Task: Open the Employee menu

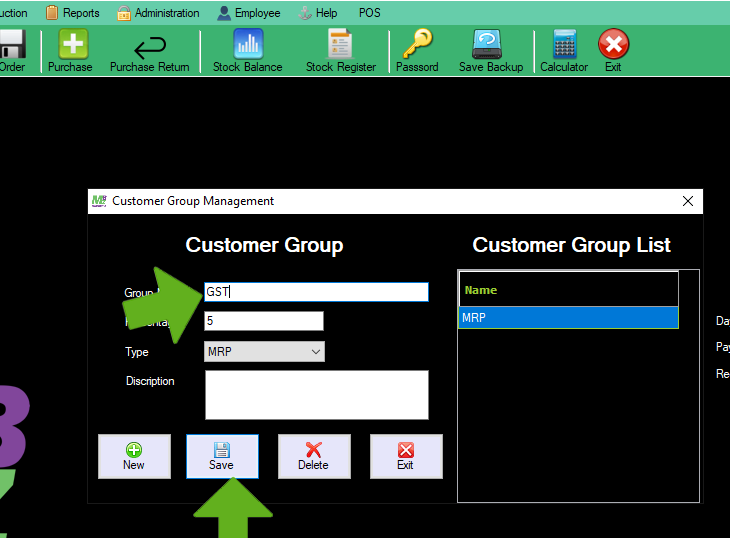Action: click(248, 13)
